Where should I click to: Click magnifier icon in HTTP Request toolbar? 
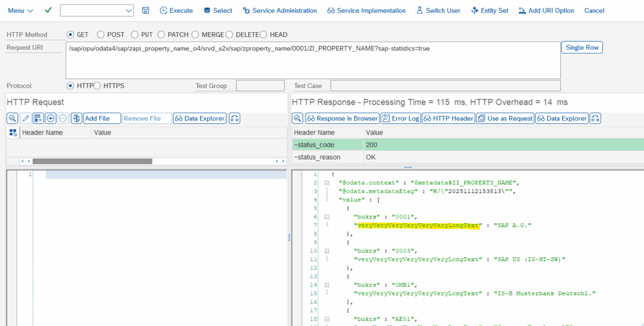(13, 118)
